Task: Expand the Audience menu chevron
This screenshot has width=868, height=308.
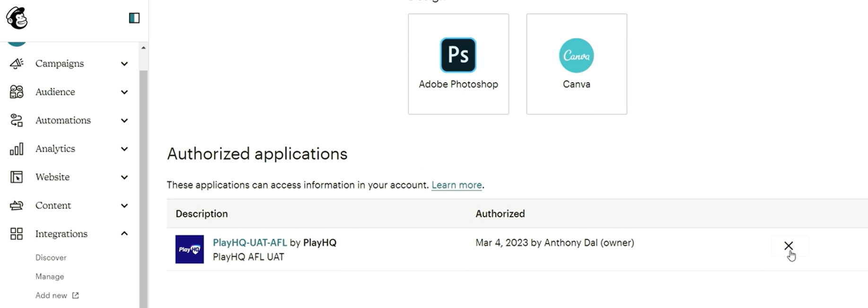Action: click(x=124, y=92)
